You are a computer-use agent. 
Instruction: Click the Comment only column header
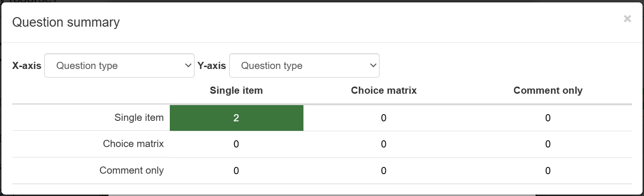[x=548, y=90]
